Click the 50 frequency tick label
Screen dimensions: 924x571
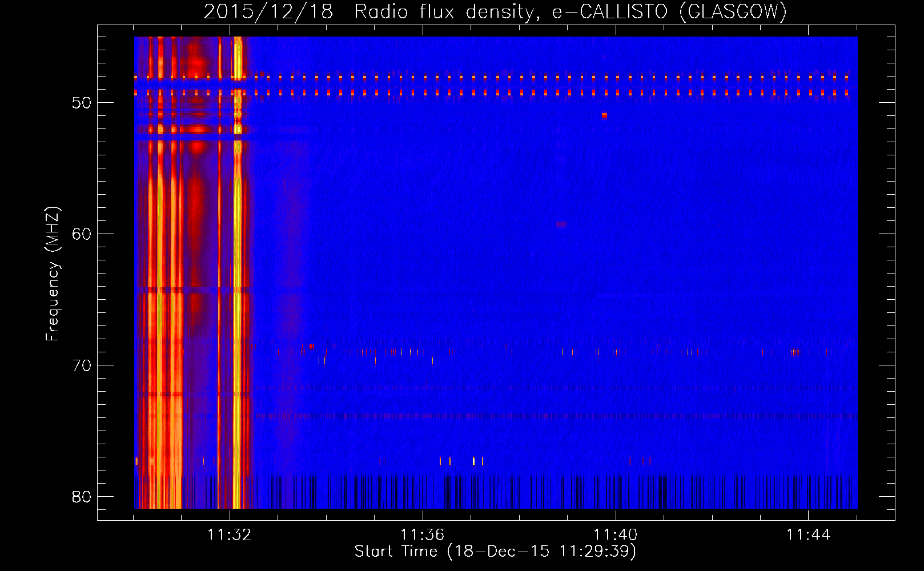[82, 103]
